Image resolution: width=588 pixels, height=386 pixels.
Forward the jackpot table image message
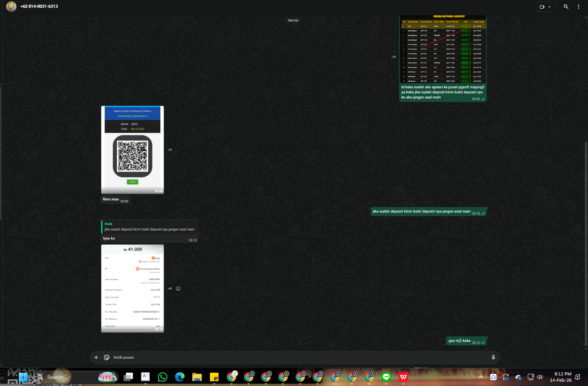[x=394, y=57]
